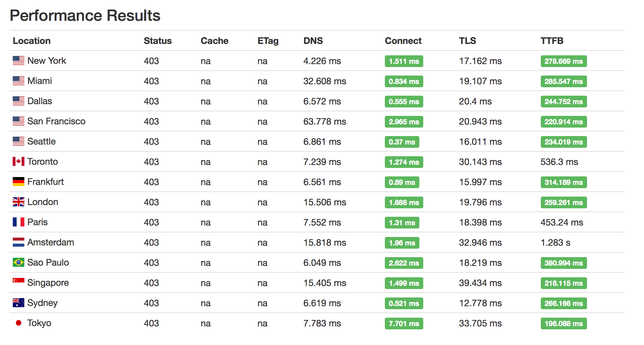Image resolution: width=644 pixels, height=345 pixels.
Task: Click the 0.89 ms connect badge
Action: click(402, 182)
